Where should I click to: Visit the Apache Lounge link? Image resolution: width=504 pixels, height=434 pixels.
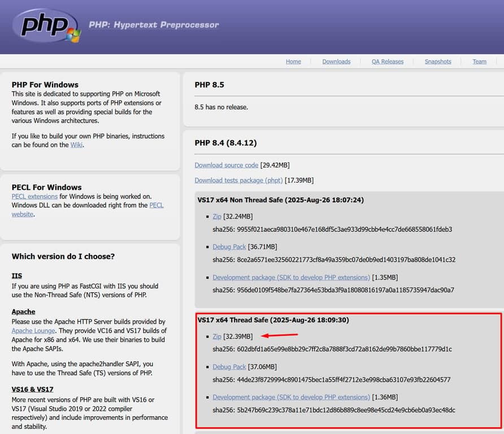point(33,331)
